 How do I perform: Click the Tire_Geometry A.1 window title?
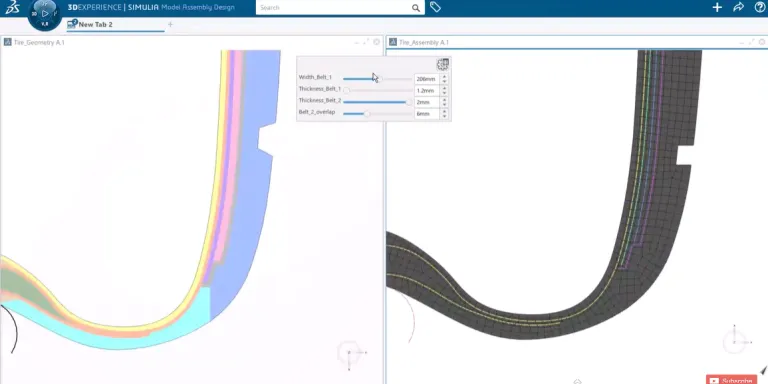[x=39, y=43]
